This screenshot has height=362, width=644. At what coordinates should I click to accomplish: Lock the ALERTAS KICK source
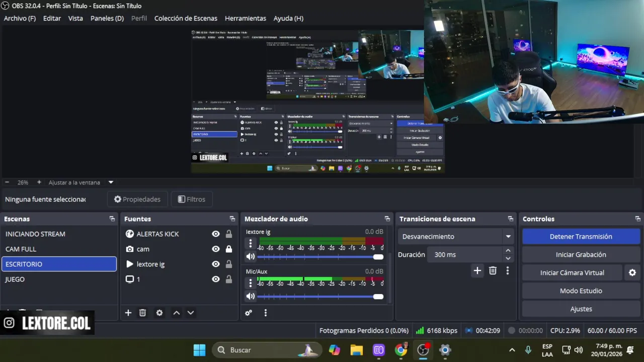pos(229,234)
